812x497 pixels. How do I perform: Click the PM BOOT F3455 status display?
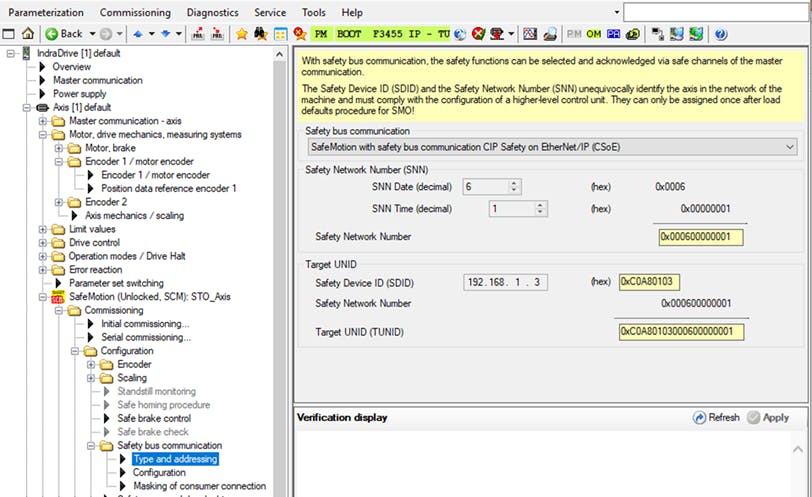point(381,34)
